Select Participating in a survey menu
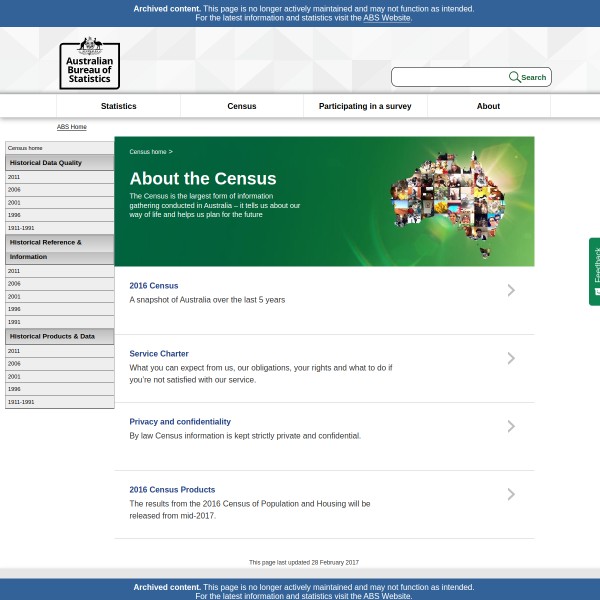The height and width of the screenshot is (600, 600). pos(365,106)
